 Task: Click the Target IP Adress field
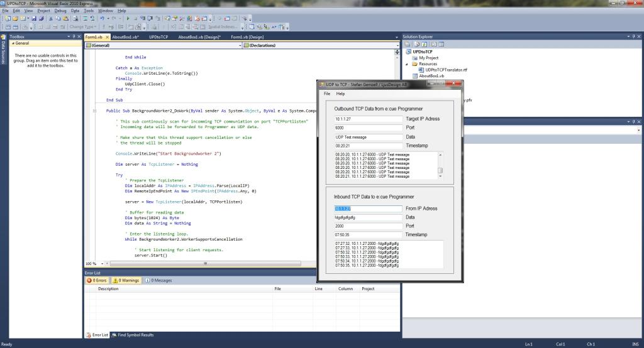[x=369, y=119]
